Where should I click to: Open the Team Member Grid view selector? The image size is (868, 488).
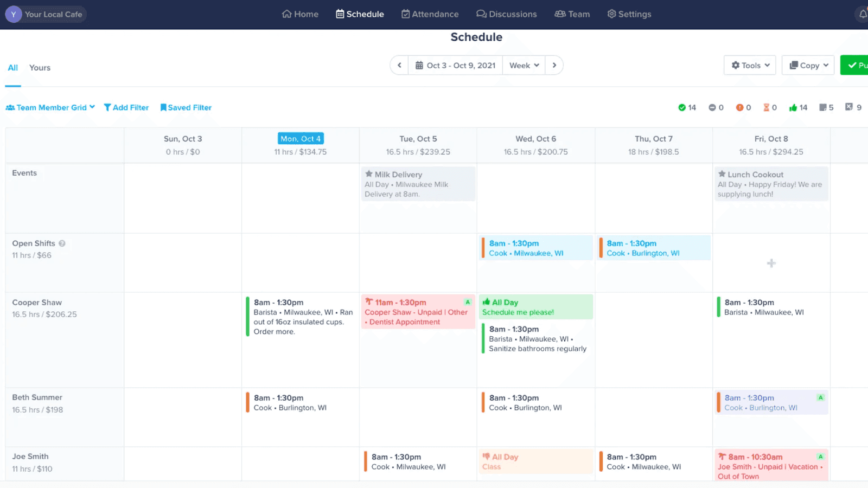click(50, 107)
